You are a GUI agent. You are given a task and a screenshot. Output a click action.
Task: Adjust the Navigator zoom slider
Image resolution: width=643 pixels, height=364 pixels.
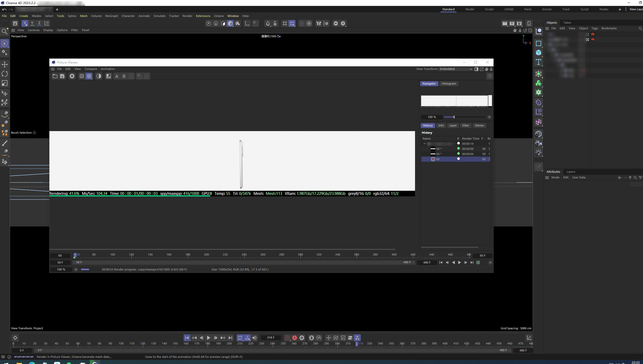point(454,117)
